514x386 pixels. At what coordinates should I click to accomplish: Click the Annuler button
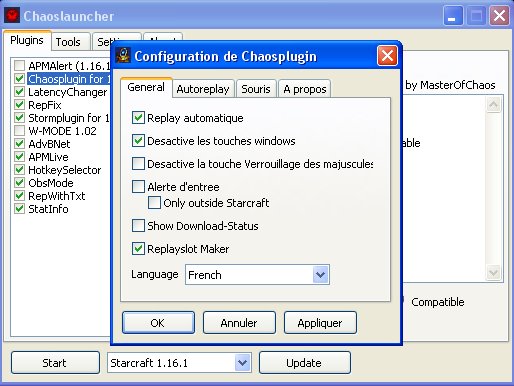pos(239,323)
